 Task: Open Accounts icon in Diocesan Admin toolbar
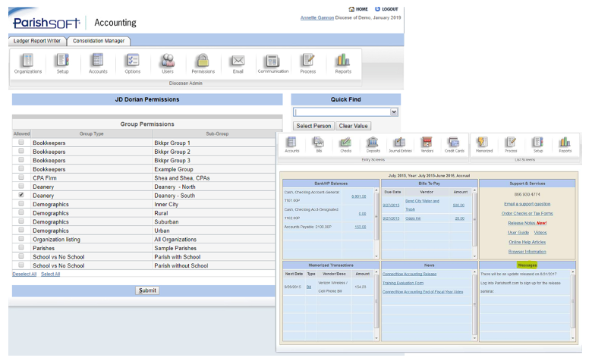pyautogui.click(x=98, y=64)
